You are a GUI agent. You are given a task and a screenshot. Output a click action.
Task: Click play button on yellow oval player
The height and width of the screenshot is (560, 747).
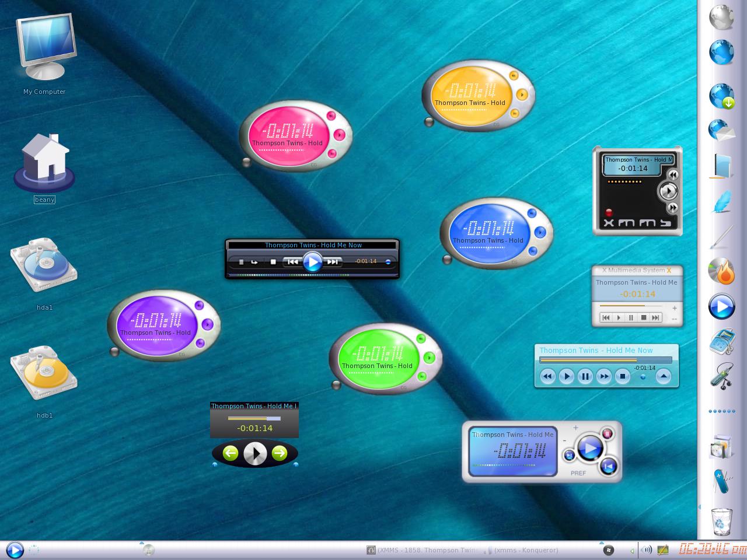pyautogui.click(x=522, y=94)
